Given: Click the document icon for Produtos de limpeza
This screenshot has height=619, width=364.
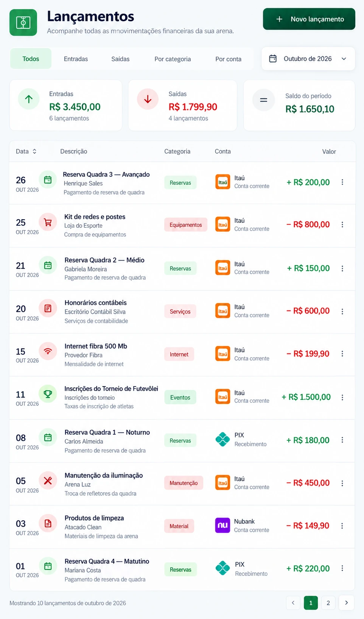Looking at the screenshot, I should click(x=48, y=524).
